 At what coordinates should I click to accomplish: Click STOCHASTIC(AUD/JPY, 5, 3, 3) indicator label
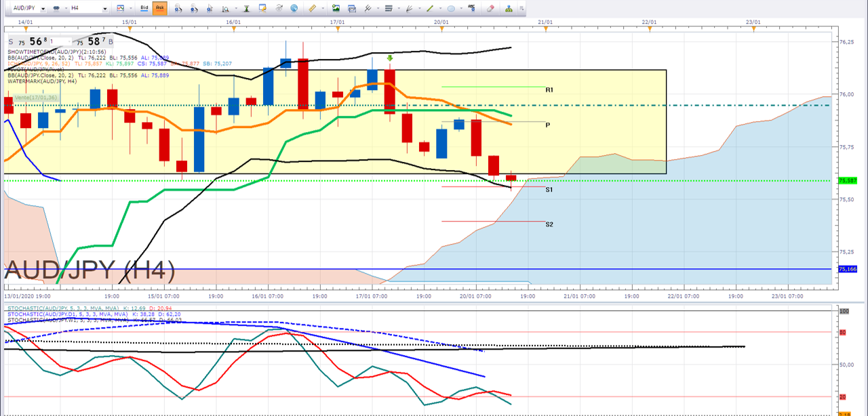pos(62,308)
